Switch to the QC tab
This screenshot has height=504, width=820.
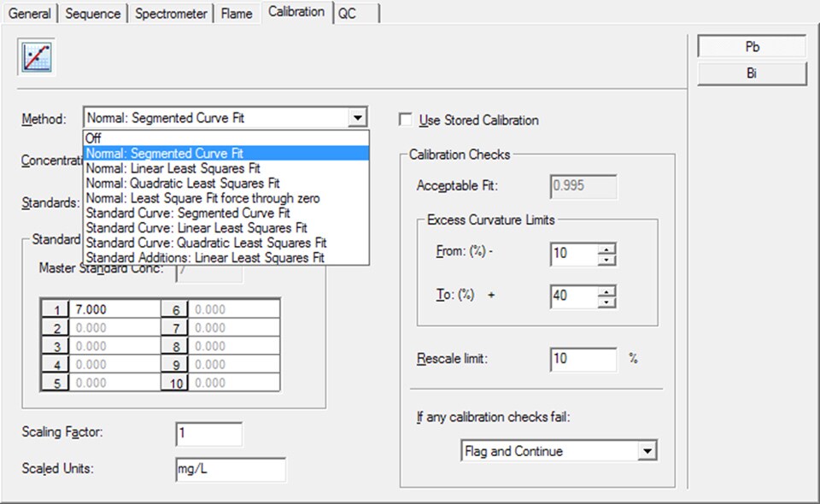346,13
